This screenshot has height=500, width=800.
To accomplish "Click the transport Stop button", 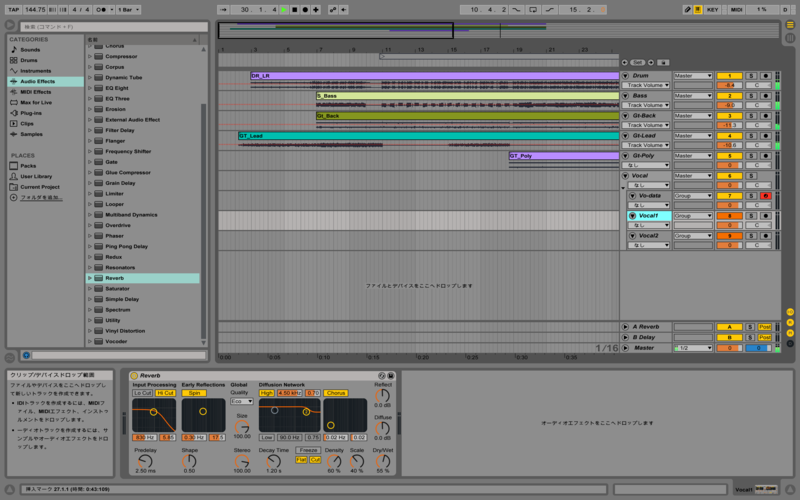I will (x=294, y=10).
